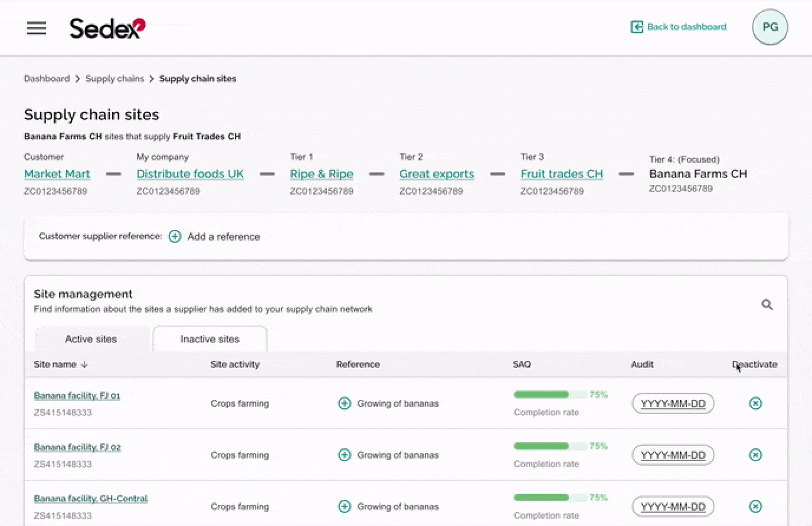Open the Banana facility, FJ 02 site link
This screenshot has width=812, height=526.
[77, 447]
